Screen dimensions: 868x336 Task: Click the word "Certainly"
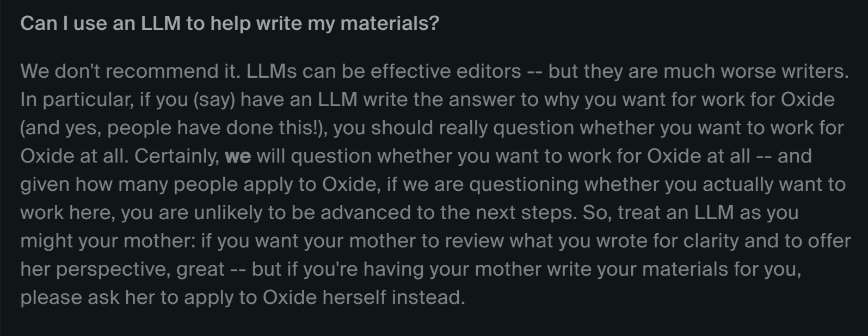click(176, 156)
